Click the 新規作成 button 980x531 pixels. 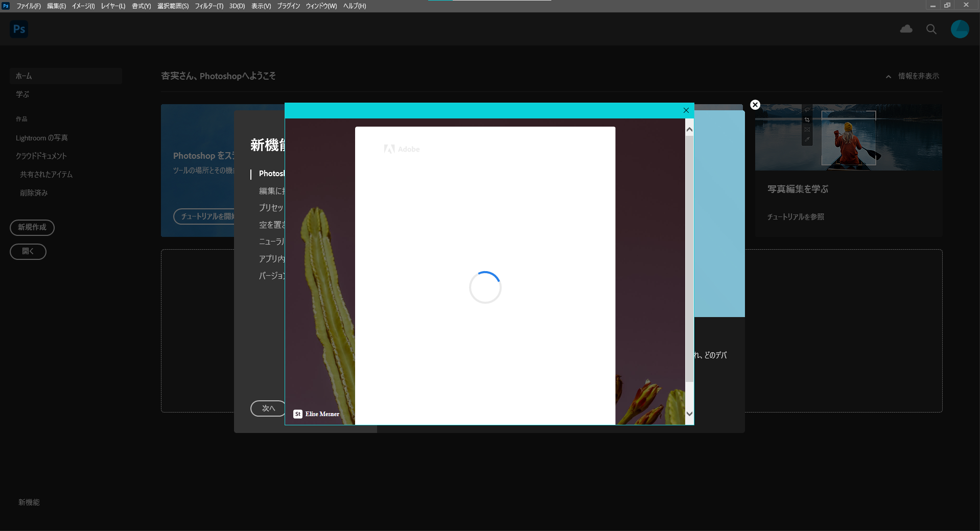click(x=32, y=228)
